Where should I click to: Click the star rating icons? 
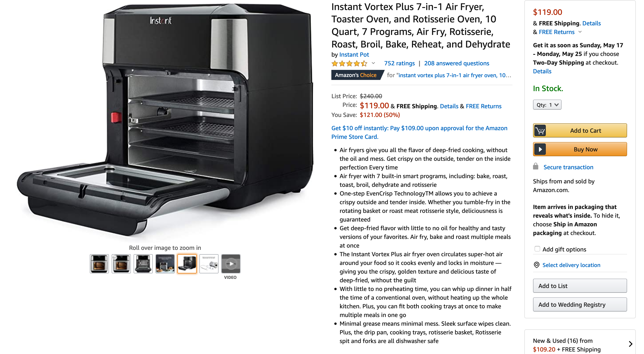(349, 63)
